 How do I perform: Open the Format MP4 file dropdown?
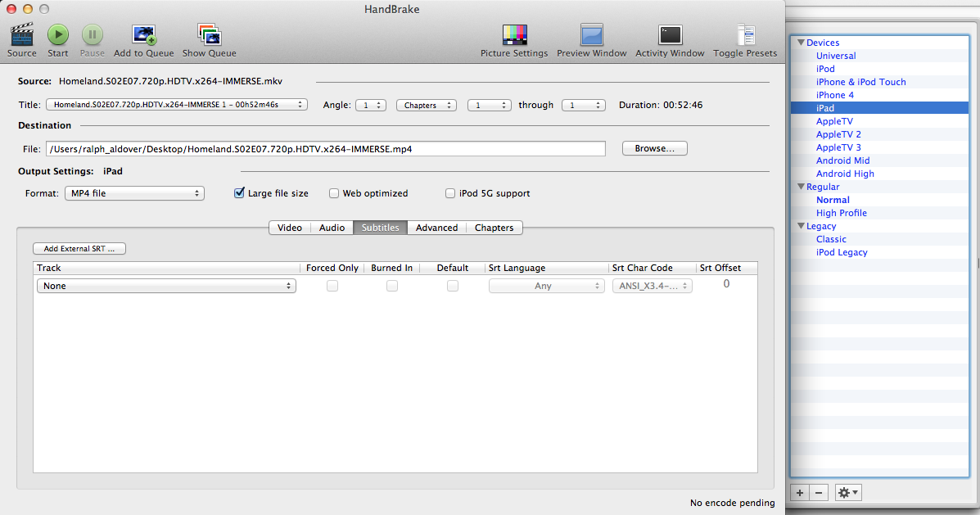tap(134, 194)
